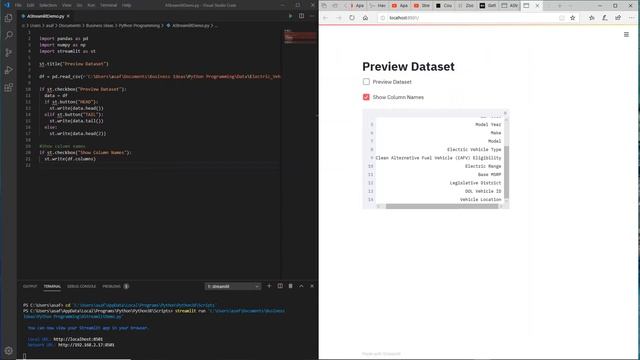Open the Run and Debug view
The height and width of the screenshot is (360, 640).
tap(9, 70)
